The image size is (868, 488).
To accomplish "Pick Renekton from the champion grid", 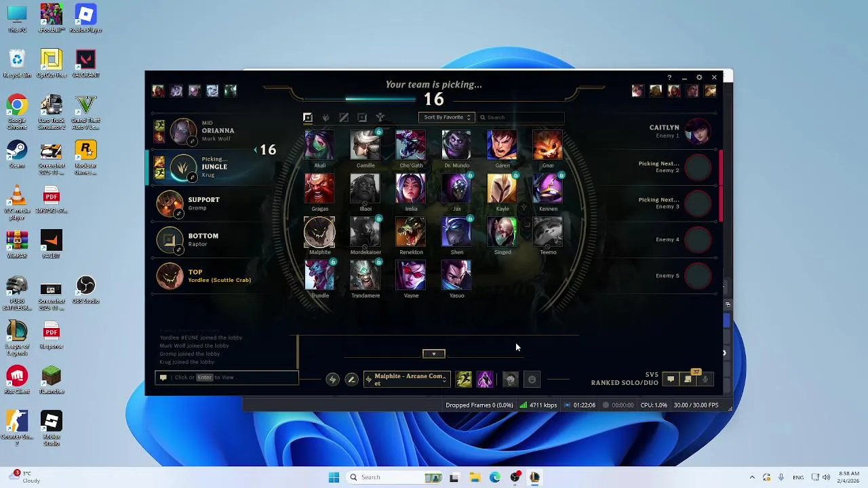I will coord(411,232).
